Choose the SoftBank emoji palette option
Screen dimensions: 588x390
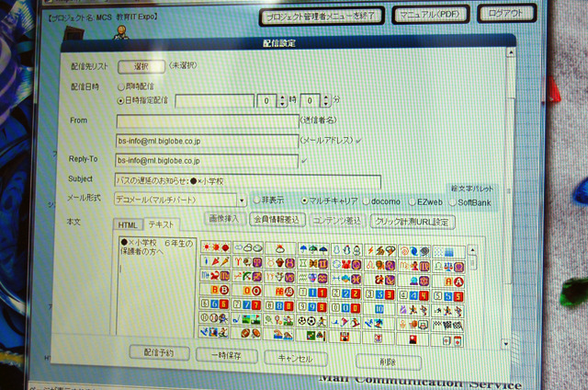click(451, 201)
